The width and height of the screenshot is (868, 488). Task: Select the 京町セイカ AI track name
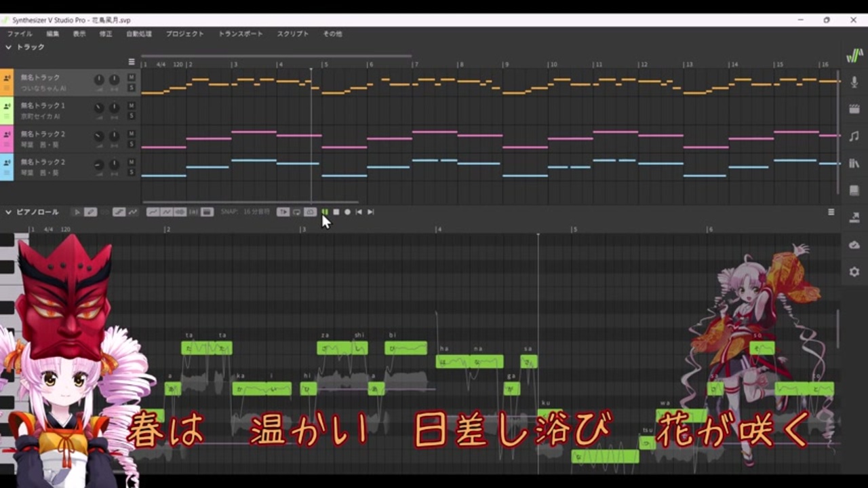(x=43, y=106)
